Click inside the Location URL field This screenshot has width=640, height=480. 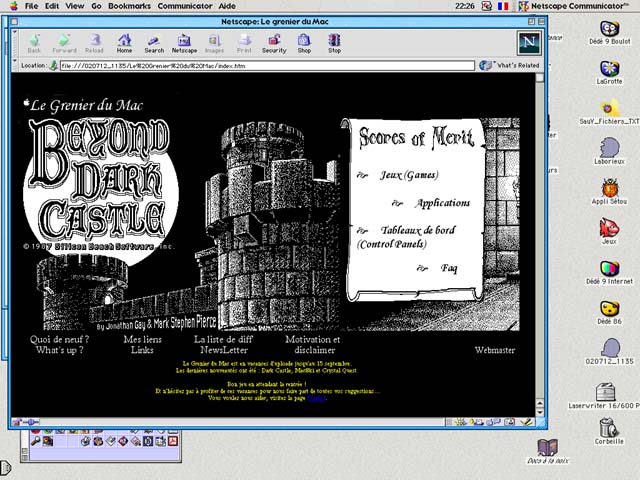pos(267,65)
